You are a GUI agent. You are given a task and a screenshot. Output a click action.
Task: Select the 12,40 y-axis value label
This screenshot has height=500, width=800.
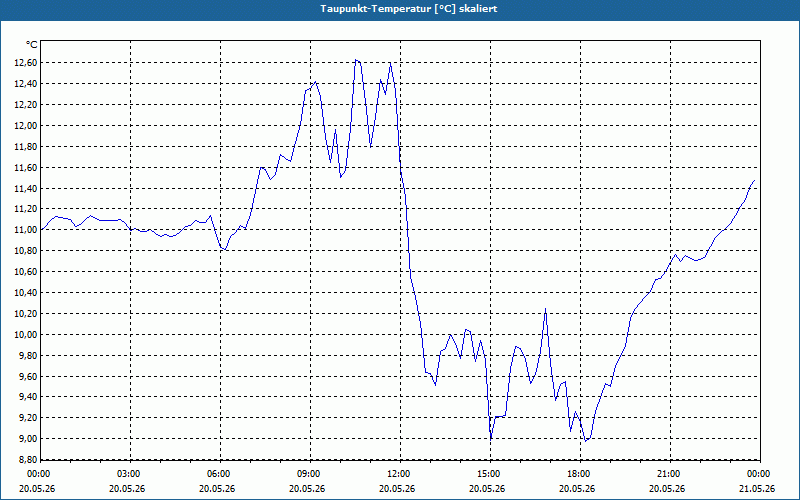[x=27, y=84]
